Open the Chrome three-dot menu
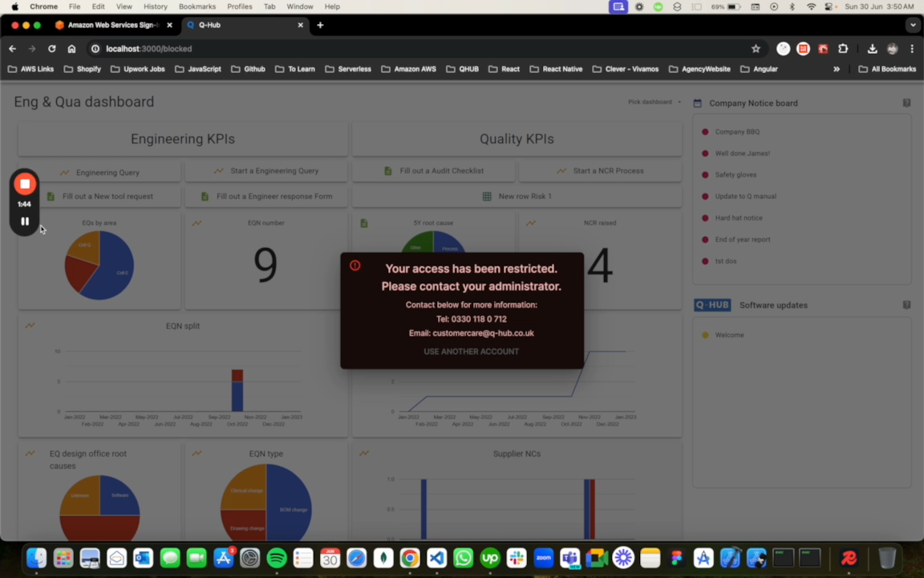 [x=912, y=49]
